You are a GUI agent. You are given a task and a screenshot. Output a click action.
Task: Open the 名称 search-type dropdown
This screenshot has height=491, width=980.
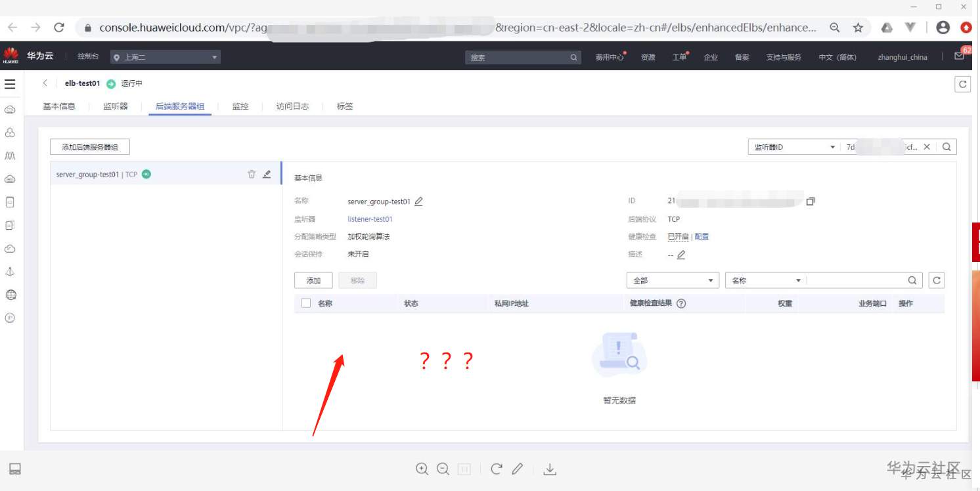point(766,280)
